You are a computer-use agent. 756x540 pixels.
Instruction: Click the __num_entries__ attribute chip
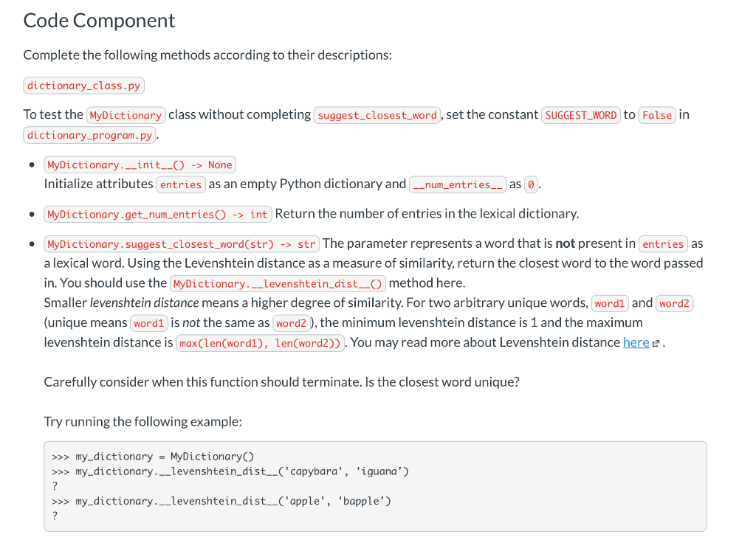click(458, 184)
